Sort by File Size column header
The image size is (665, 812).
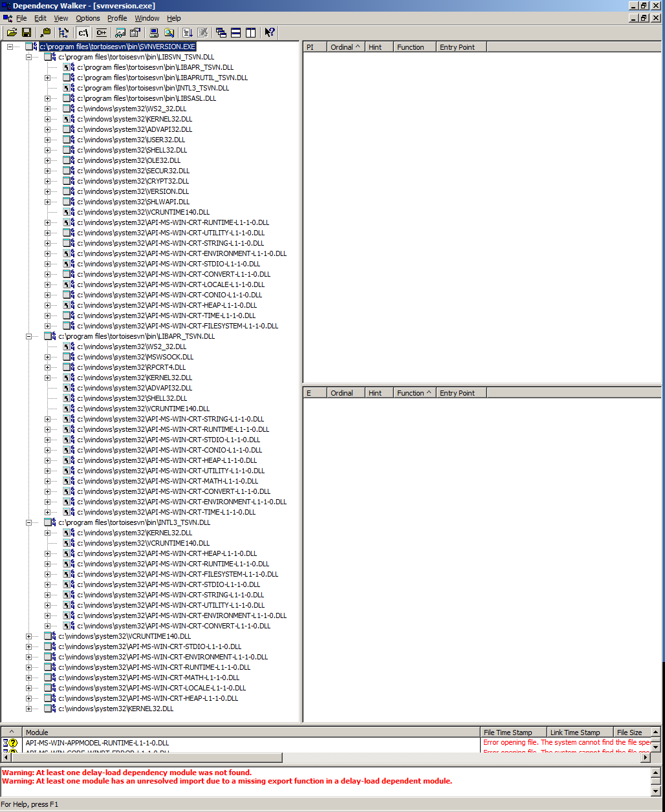[632, 732]
